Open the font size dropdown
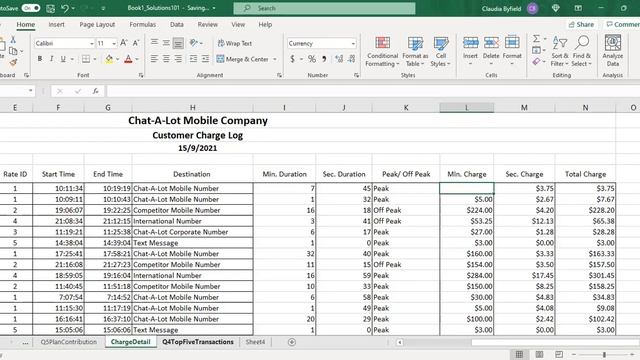The width and height of the screenshot is (640, 360). tap(114, 43)
